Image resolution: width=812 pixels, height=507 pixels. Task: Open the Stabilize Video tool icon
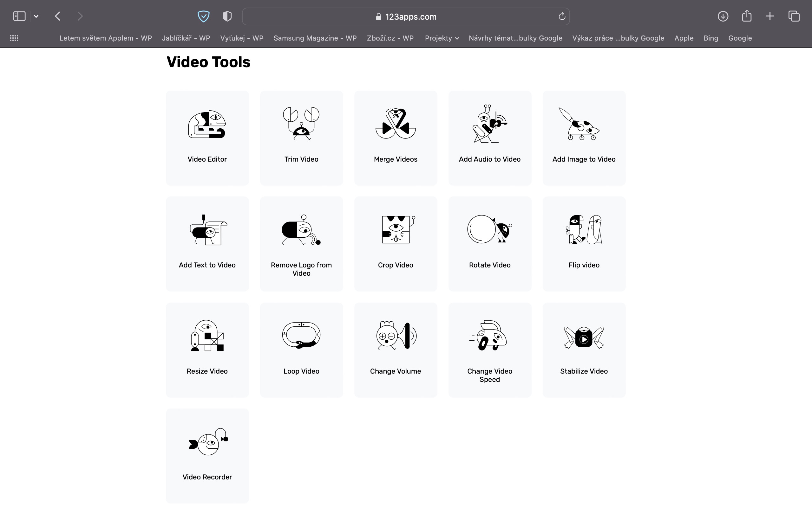coord(584,337)
